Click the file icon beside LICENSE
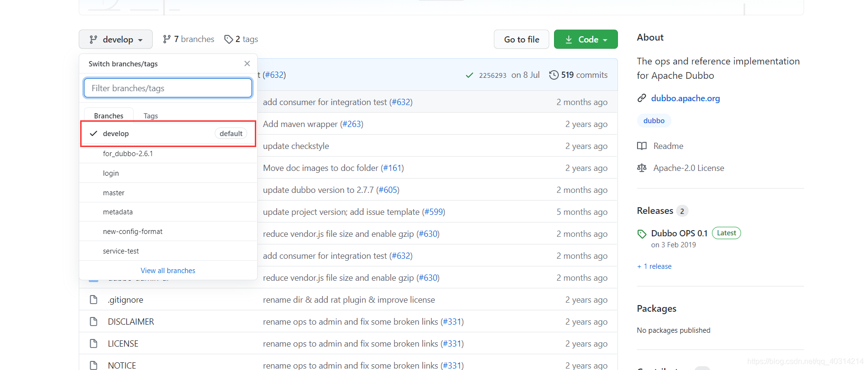Viewport: 868px width, 370px height. [94, 344]
